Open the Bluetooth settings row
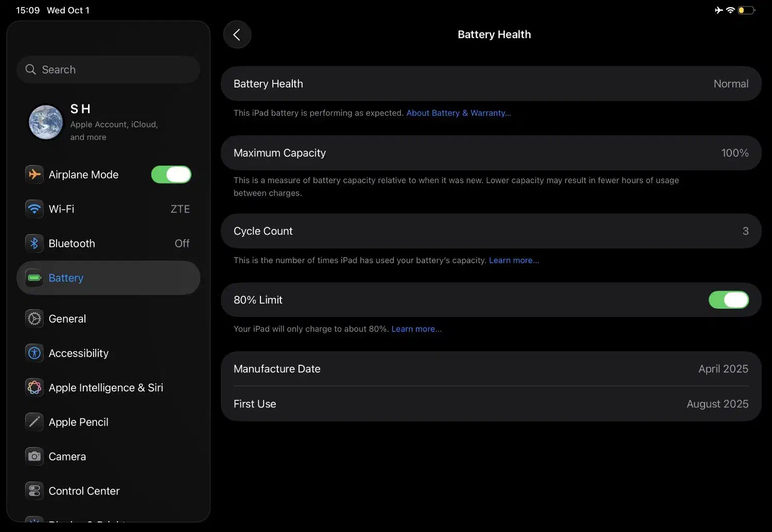 click(x=108, y=243)
